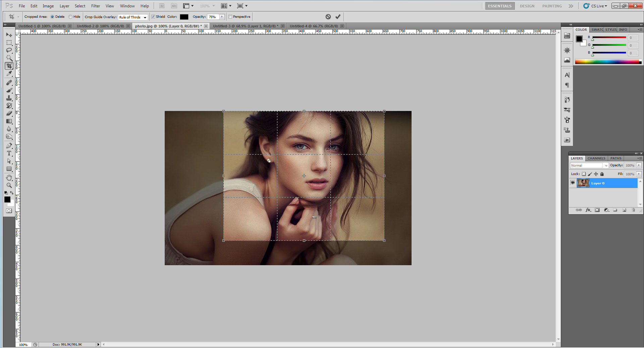Select the Clone Stamp tool
The height and width of the screenshot is (348, 644).
9,98
